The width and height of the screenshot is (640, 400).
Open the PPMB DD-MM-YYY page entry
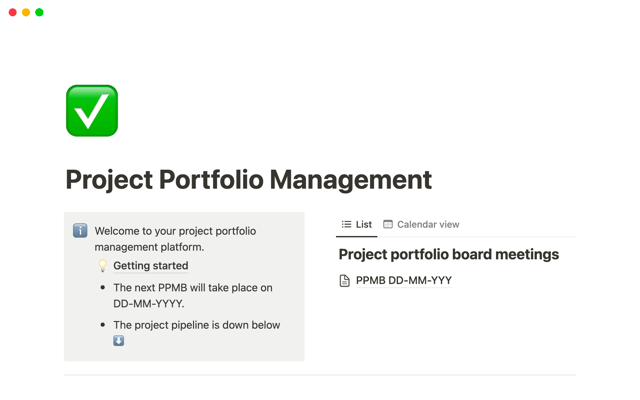[x=403, y=281]
